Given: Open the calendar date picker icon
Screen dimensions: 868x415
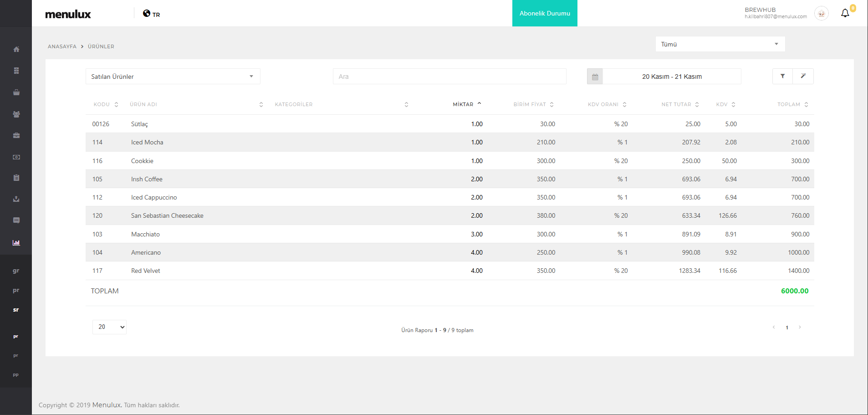Looking at the screenshot, I should (595, 77).
